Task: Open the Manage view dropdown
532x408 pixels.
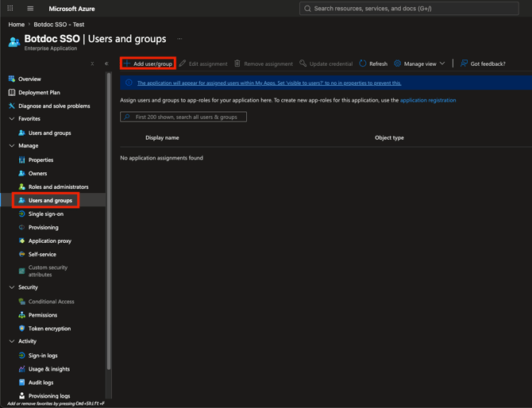Action: [x=419, y=64]
